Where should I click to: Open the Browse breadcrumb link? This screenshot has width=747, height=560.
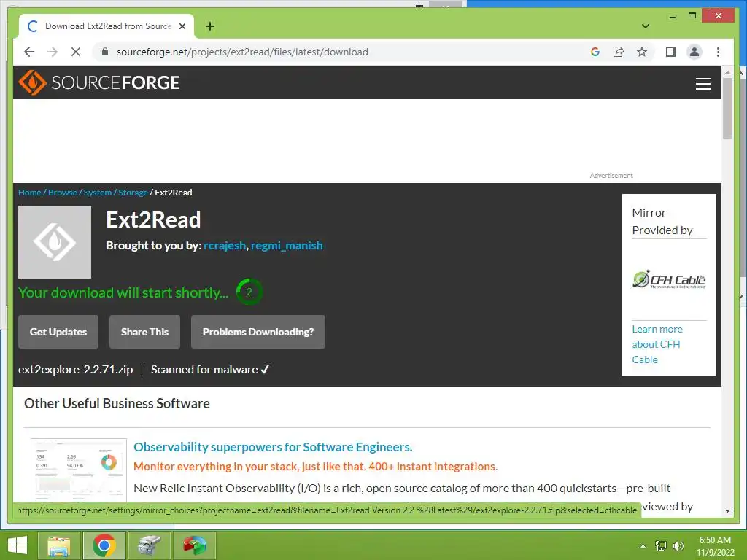[63, 192]
